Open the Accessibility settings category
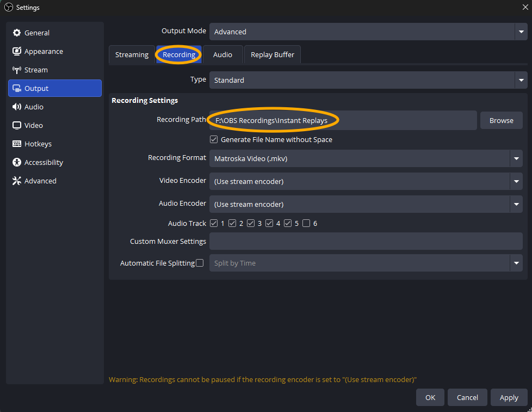The image size is (532, 412). click(55, 162)
